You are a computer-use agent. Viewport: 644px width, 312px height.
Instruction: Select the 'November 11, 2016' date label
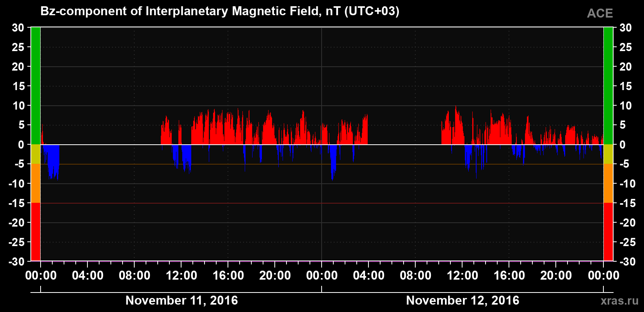(x=181, y=300)
